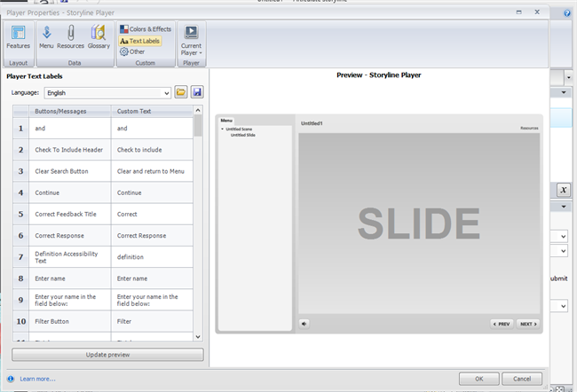Select row number 4 header

pyautogui.click(x=20, y=192)
